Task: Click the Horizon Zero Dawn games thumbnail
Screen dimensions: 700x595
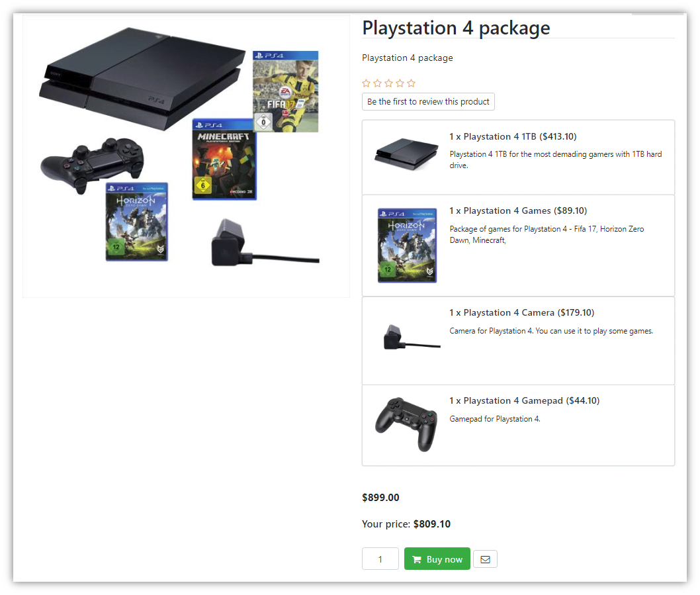Action: (x=407, y=246)
